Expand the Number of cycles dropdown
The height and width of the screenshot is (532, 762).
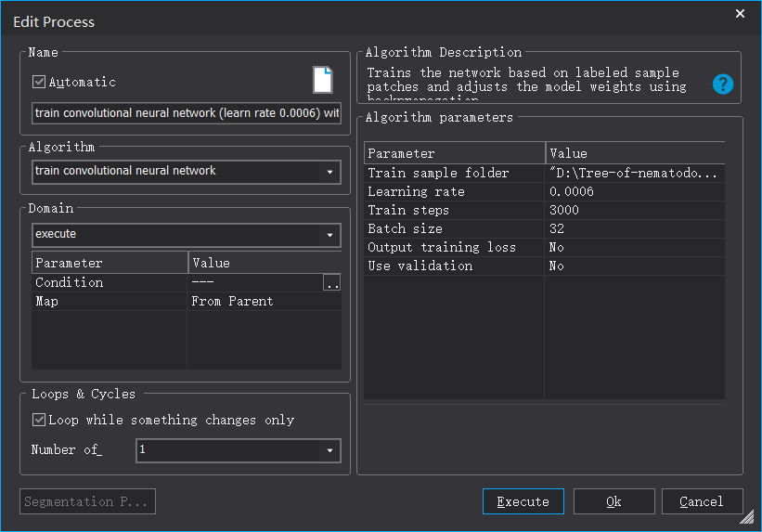pos(329,450)
